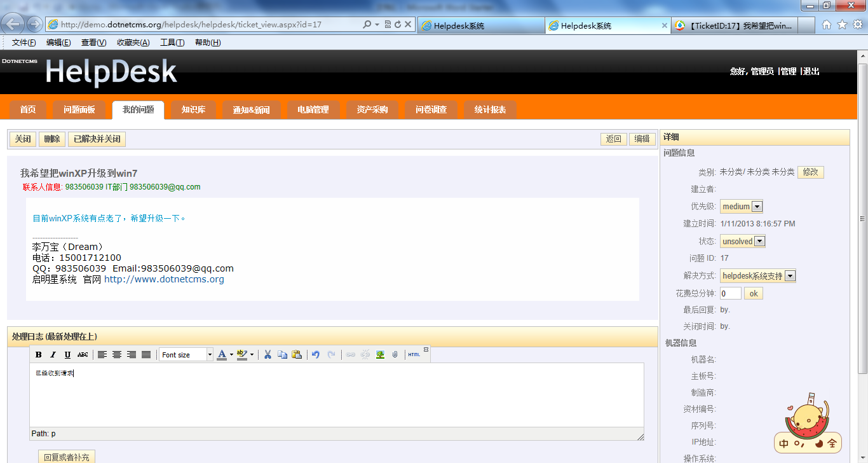Click the text color A icon
The image size is (868, 463).
[x=222, y=355]
